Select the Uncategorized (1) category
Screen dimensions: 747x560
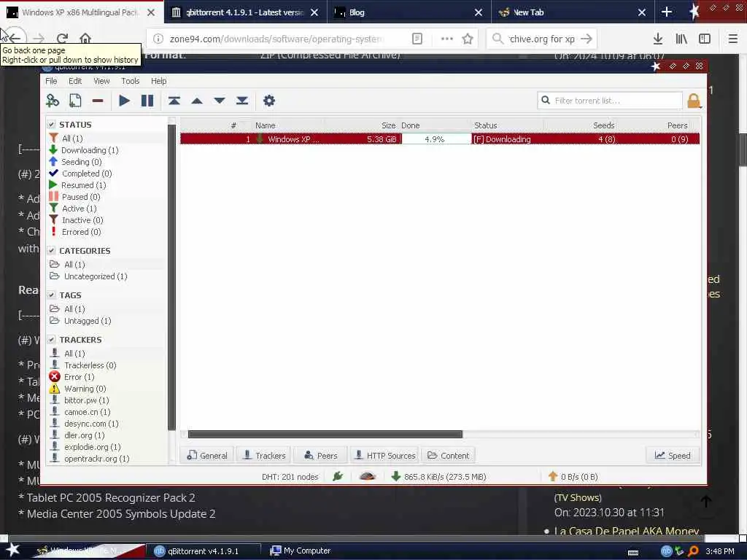coord(88,276)
